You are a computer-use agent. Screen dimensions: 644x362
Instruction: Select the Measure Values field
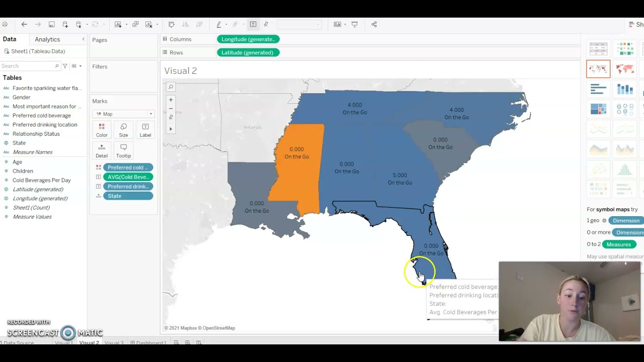(32, 217)
